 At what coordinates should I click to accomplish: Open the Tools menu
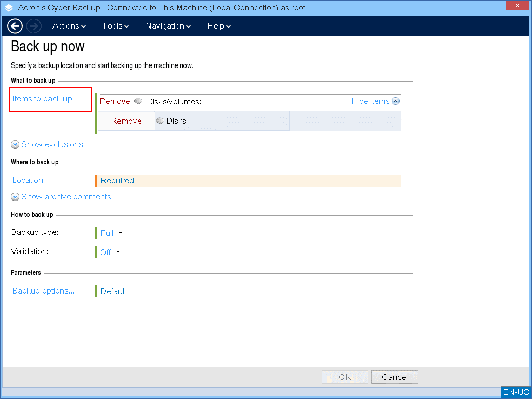point(115,26)
